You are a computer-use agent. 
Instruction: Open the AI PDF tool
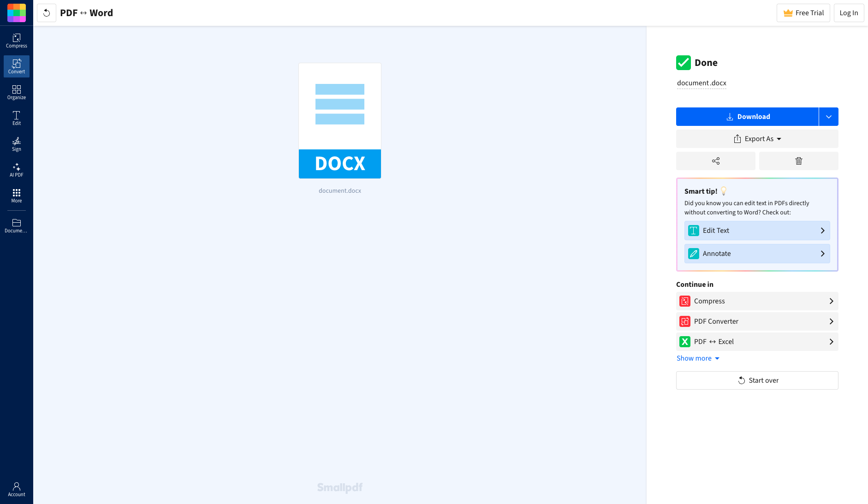(x=17, y=170)
